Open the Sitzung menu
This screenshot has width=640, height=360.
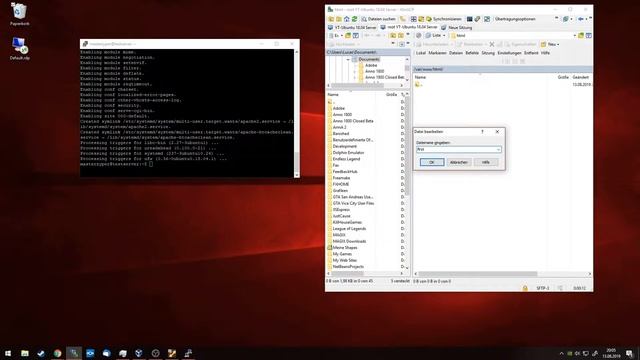click(x=488, y=53)
